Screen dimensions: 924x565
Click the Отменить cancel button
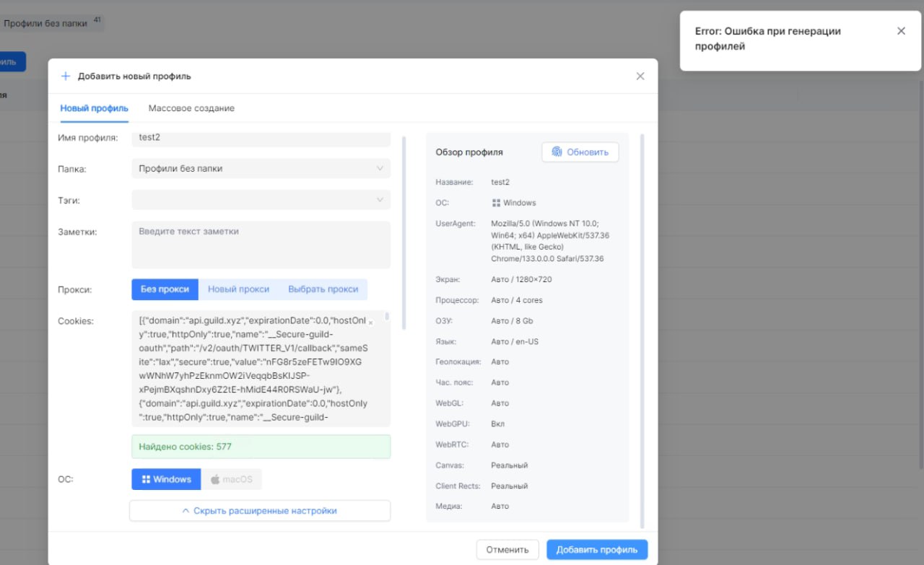coord(507,550)
